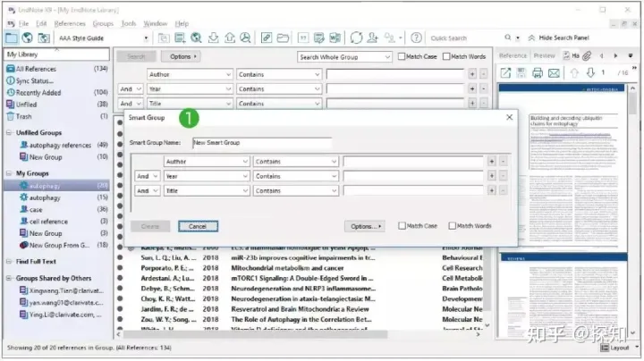Select the cell reference group
This screenshot has width=644, height=361.
click(x=48, y=222)
